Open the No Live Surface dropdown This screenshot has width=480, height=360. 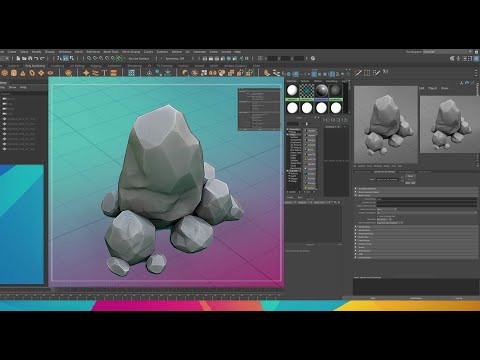pyautogui.click(x=139, y=58)
